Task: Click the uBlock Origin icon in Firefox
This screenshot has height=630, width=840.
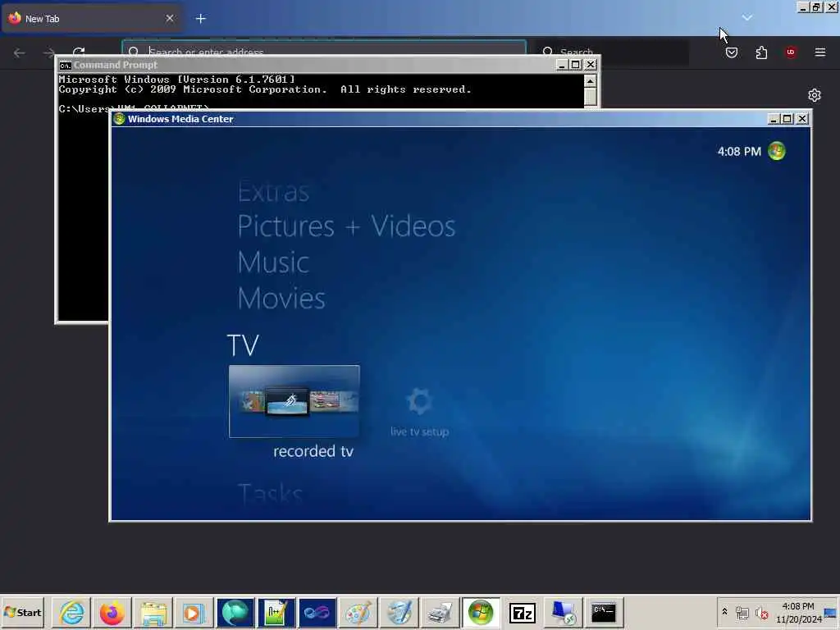Action: (791, 52)
